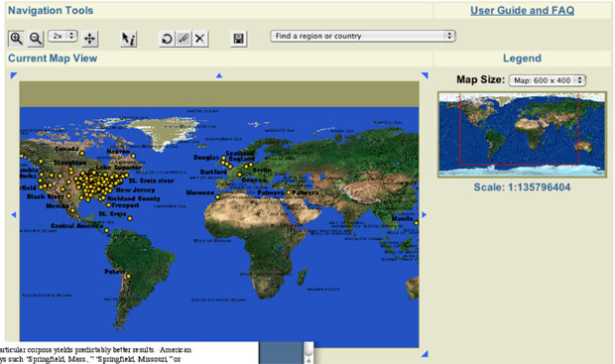The height and width of the screenshot is (364, 615).
Task: Click the 'Richland County' map label
Action: (134, 198)
